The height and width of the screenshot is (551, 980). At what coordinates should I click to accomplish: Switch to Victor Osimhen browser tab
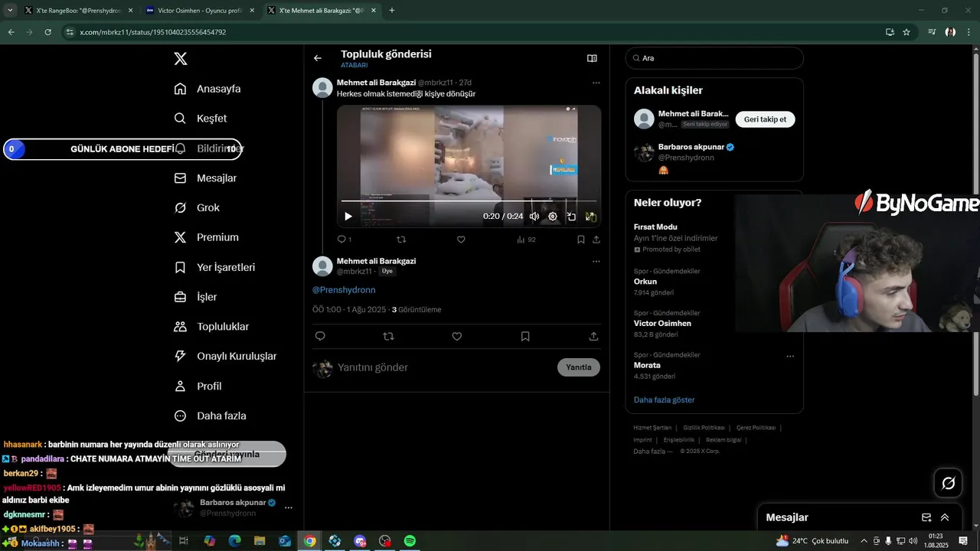(200, 11)
